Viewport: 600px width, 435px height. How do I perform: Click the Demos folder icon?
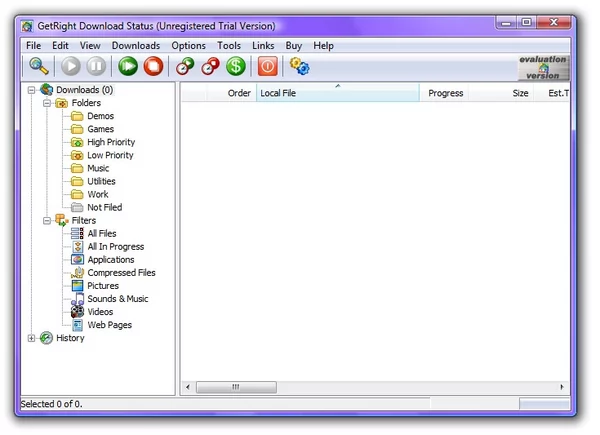[77, 116]
